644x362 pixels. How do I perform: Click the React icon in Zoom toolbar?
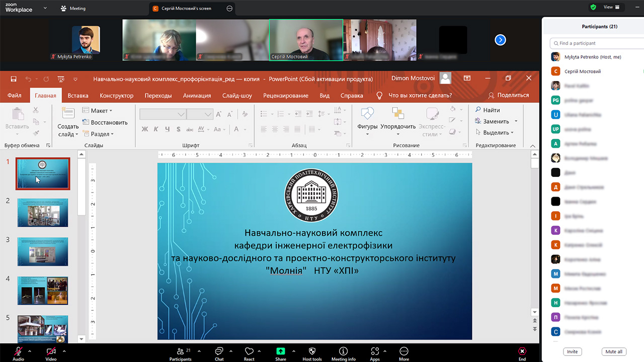(249, 351)
